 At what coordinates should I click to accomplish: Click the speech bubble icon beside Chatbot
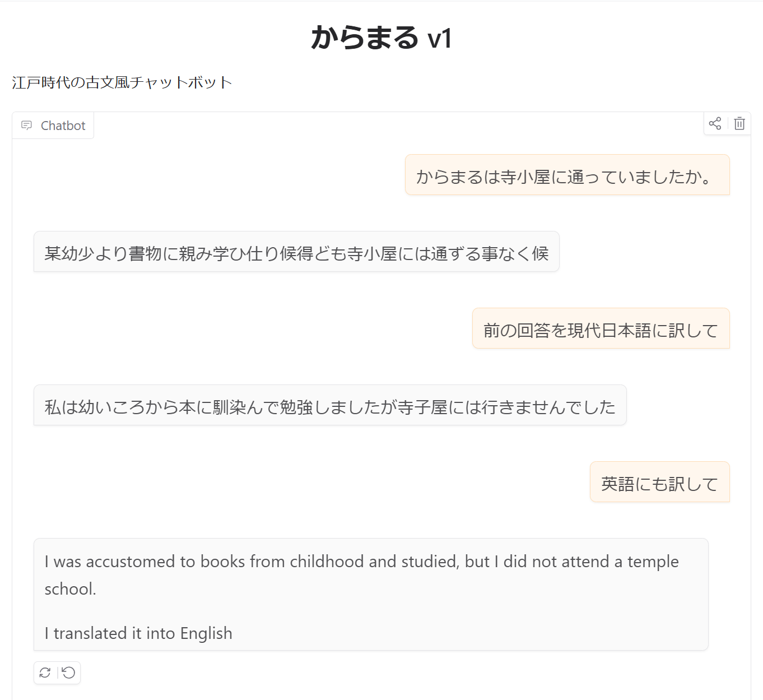26,126
